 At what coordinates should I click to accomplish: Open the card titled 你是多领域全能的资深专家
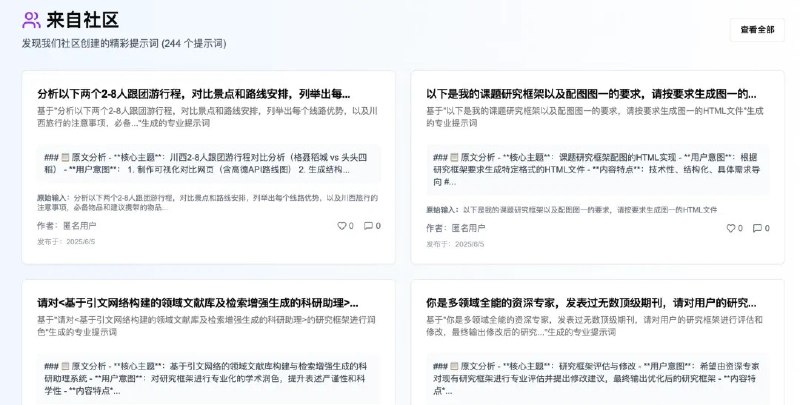591,303
